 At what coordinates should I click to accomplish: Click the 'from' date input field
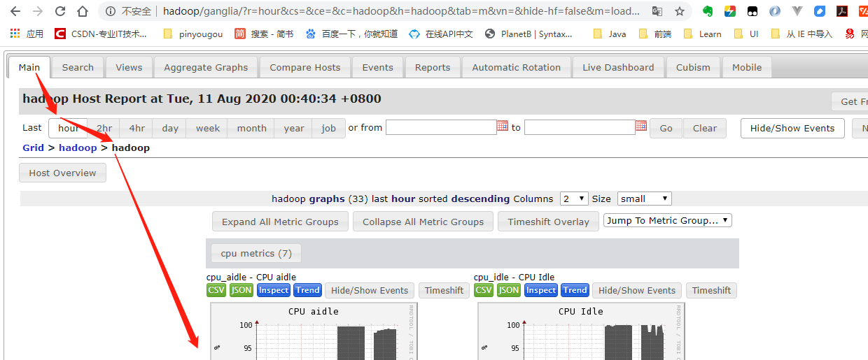point(441,127)
